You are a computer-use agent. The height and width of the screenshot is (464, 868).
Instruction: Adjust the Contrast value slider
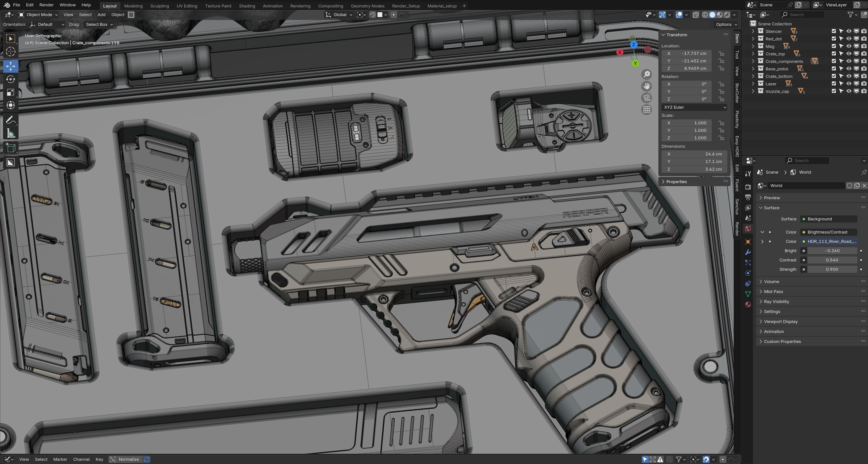coord(832,260)
